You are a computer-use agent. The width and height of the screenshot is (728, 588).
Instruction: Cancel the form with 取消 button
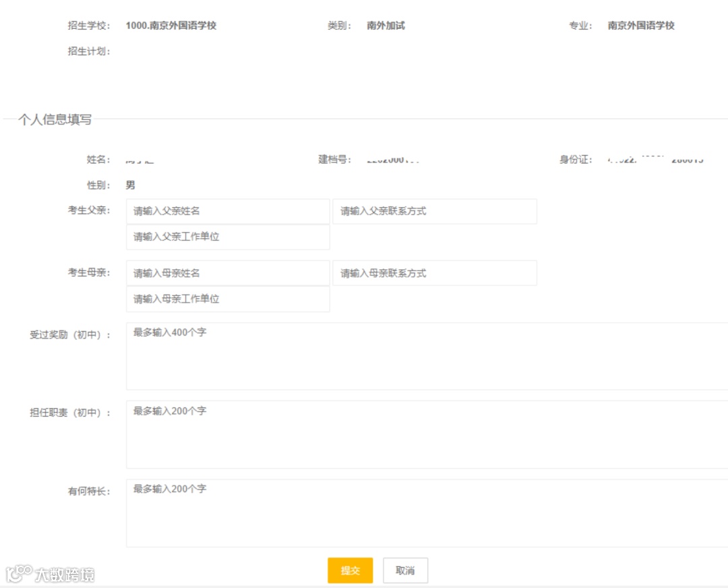[405, 570]
